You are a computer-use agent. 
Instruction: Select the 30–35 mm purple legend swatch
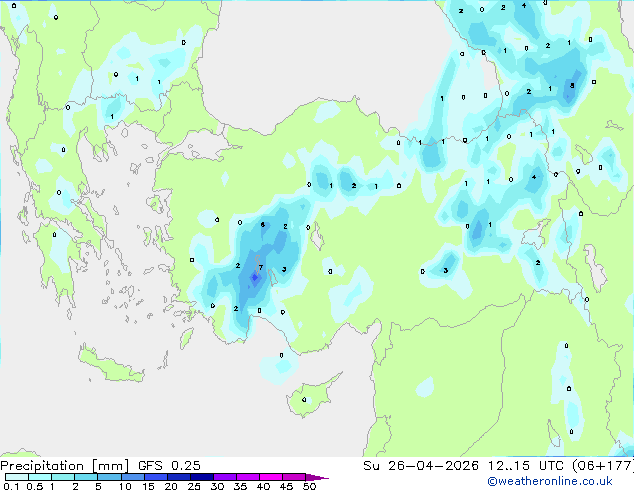coord(225,477)
